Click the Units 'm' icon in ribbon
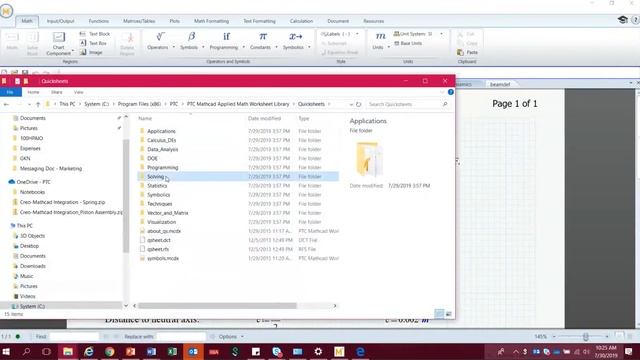 380,36
